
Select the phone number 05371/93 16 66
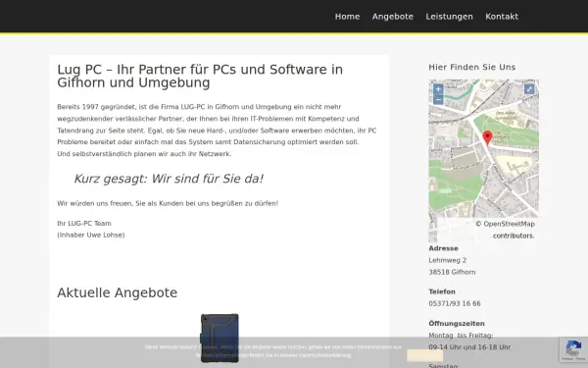click(x=455, y=303)
